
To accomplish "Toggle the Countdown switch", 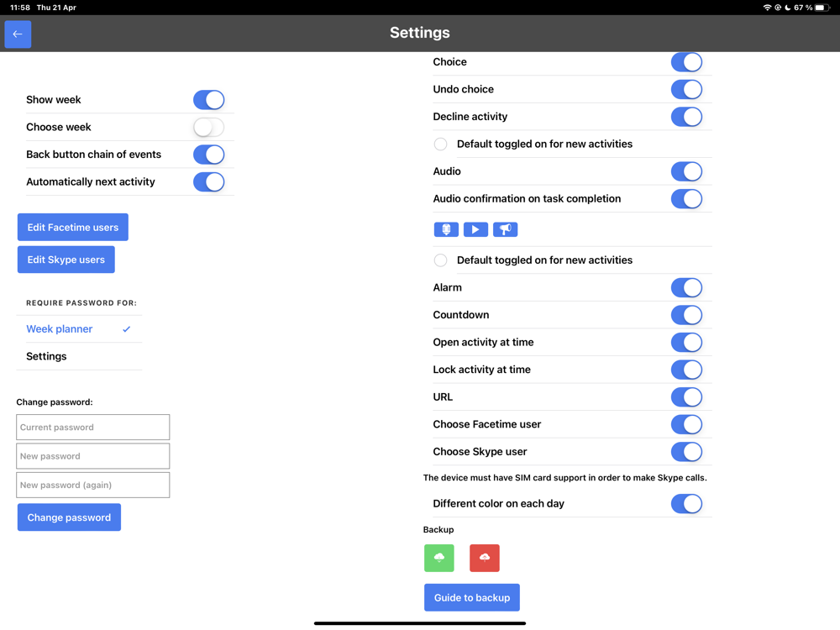I will coord(686,315).
